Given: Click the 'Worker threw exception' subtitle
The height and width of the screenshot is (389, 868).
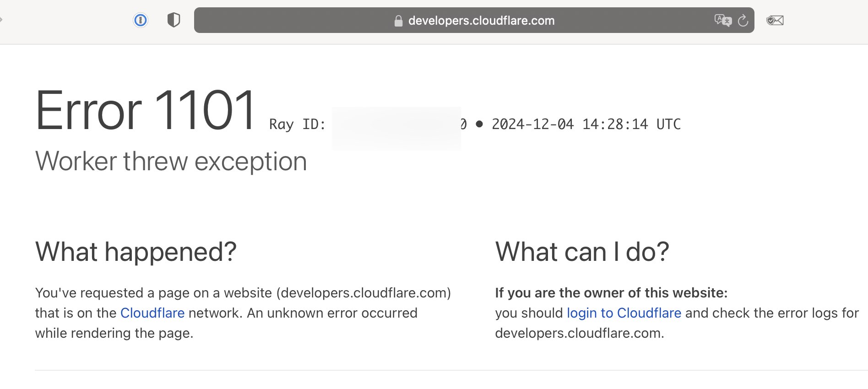Looking at the screenshot, I should [171, 162].
